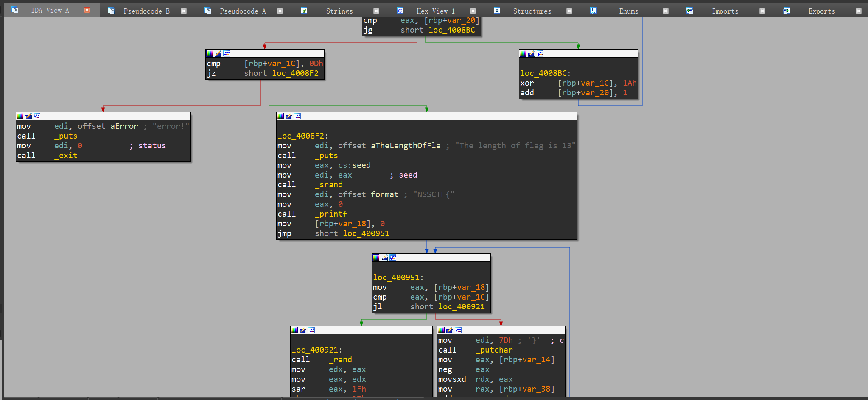Click the pencil icon on loc_400921 block
This screenshot has height=400, width=868.
click(x=303, y=330)
